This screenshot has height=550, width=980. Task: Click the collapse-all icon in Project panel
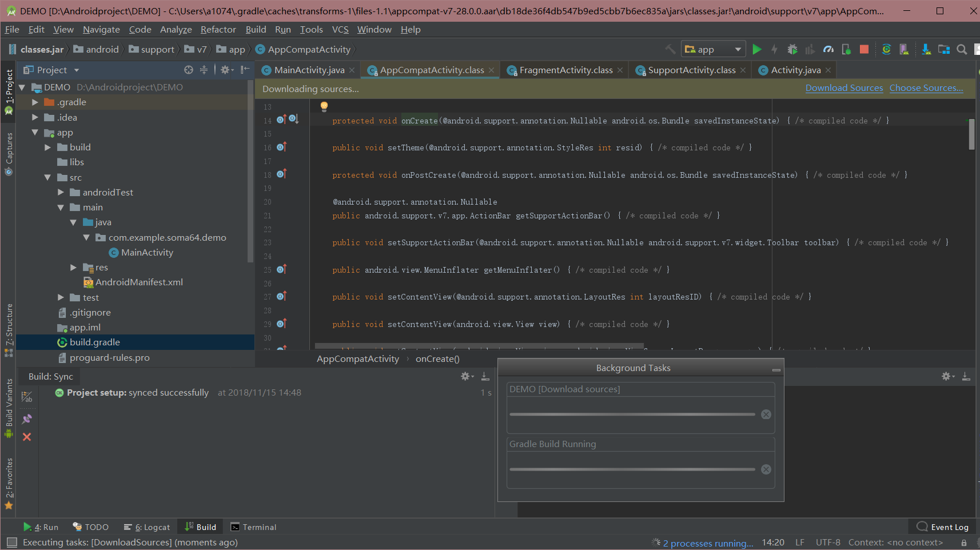pyautogui.click(x=204, y=70)
